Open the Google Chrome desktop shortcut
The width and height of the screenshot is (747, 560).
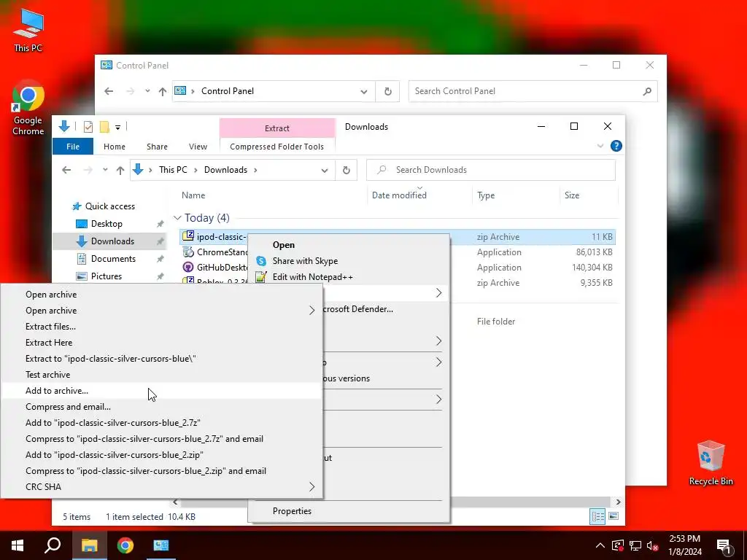point(28,108)
